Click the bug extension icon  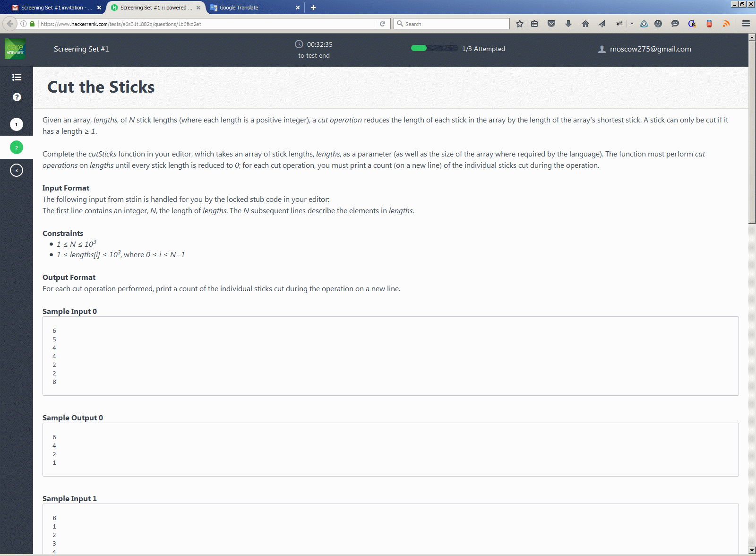619,24
